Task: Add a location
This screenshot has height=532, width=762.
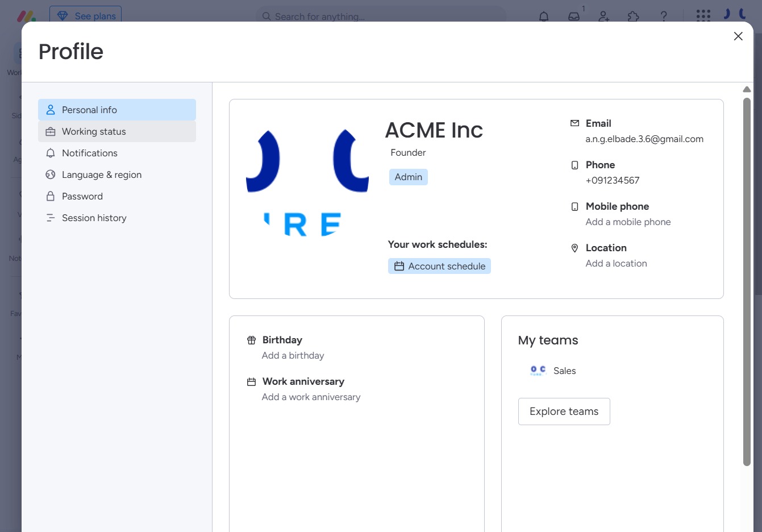Action: (x=616, y=263)
